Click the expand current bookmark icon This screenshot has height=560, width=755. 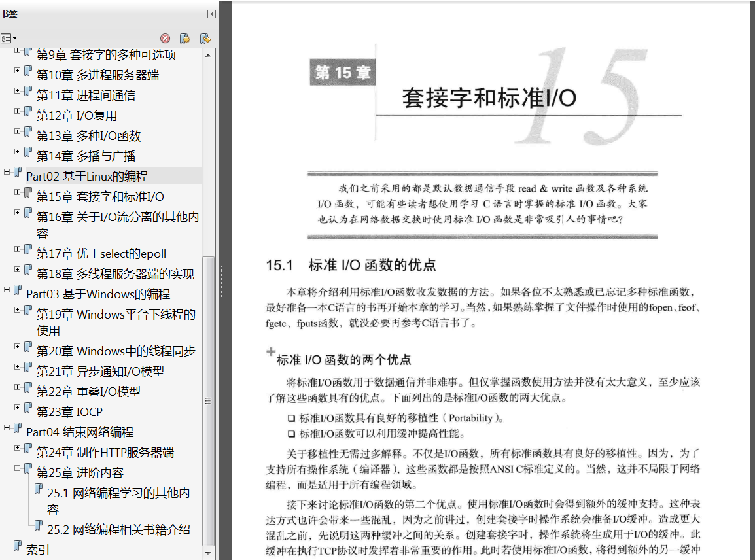[205, 39]
